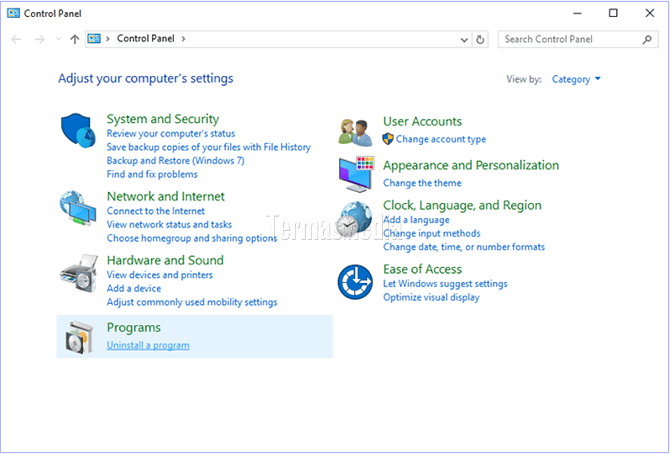This screenshot has width=670, height=454.
Task: Click Connect to the Internet
Action: [x=156, y=211]
